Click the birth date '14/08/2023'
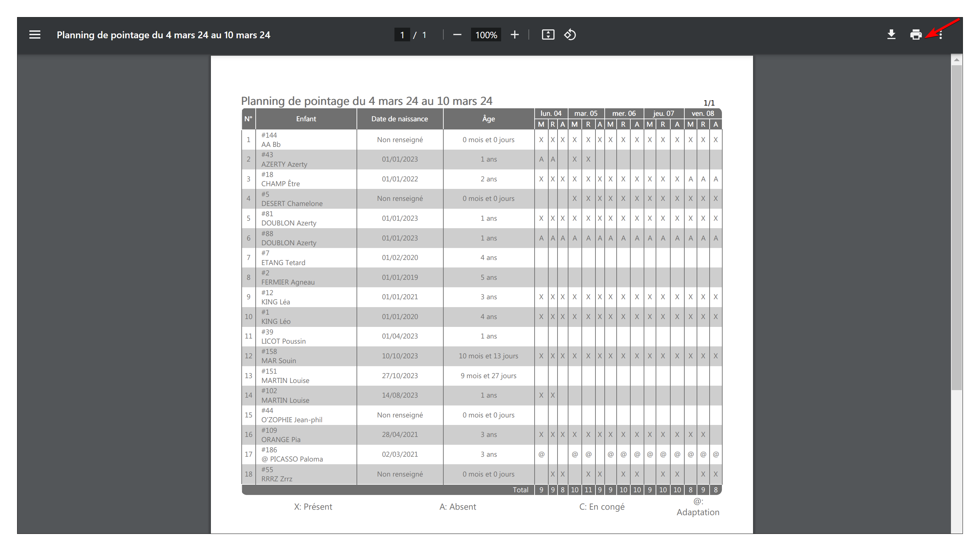The width and height of the screenshot is (980, 551). pos(400,395)
